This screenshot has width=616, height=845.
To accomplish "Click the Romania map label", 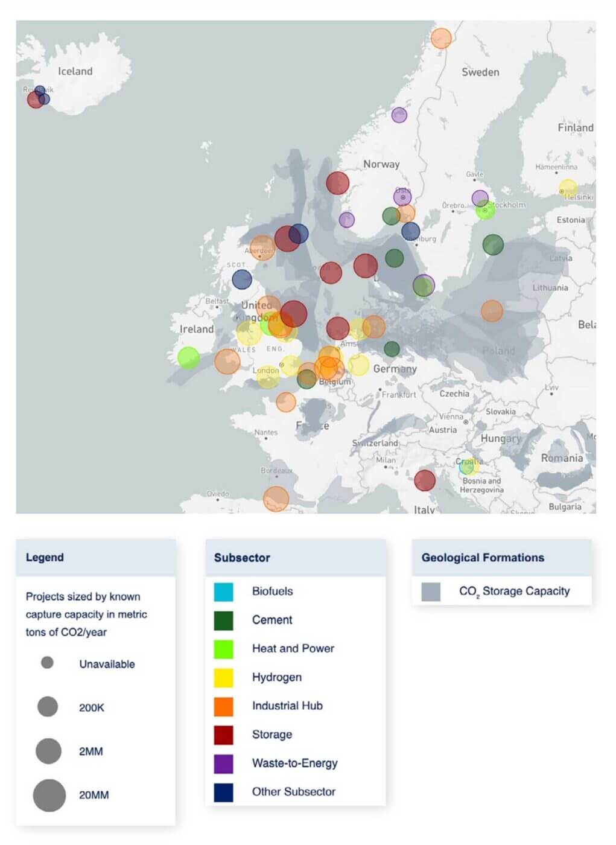I will pos(562,458).
